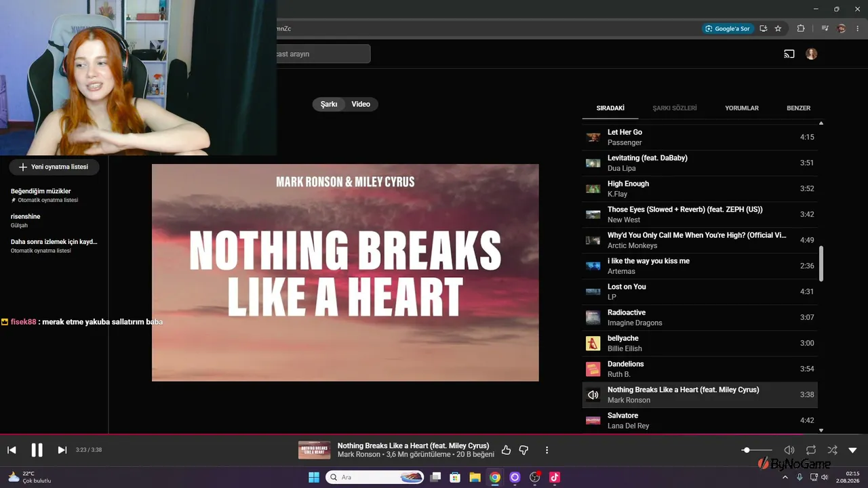Screen dimensions: 868x488
Task: Open the Chrome profile avatar
Action: [x=842, y=28]
